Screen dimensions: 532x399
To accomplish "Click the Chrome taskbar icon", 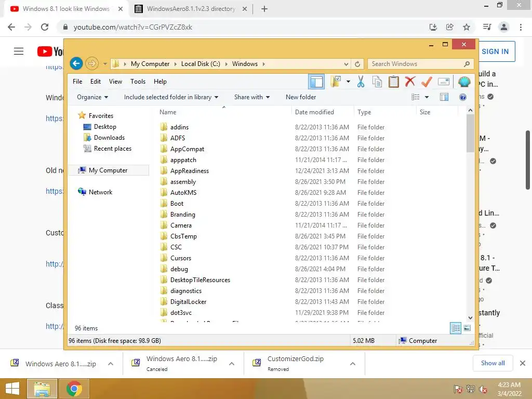I will [x=74, y=389].
